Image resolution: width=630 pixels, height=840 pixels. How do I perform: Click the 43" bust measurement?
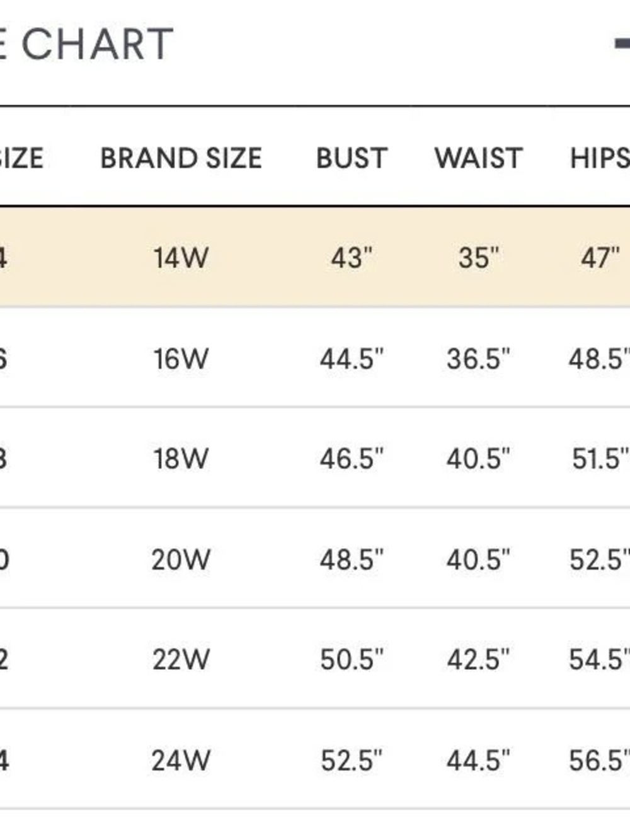point(352,258)
